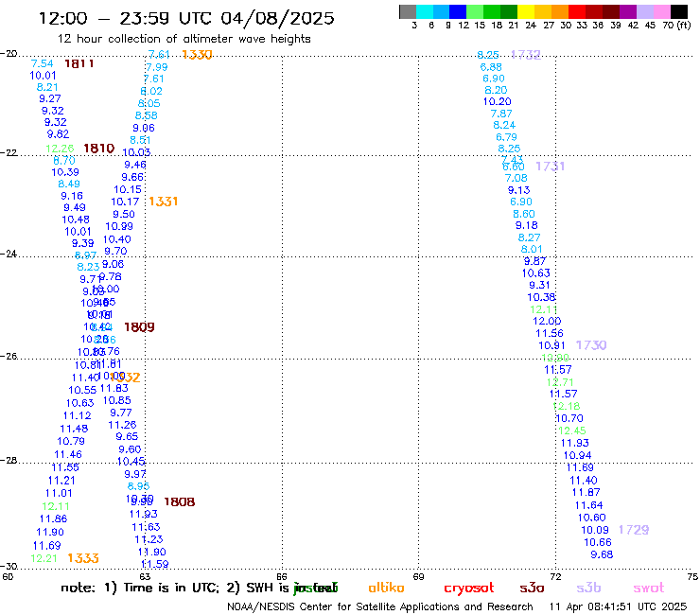
Task: Click the gray swatch in the color scale
Action: point(408,11)
